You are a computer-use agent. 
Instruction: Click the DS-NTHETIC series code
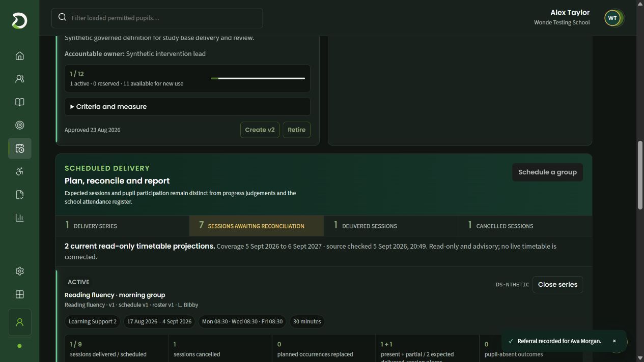pyautogui.click(x=512, y=285)
